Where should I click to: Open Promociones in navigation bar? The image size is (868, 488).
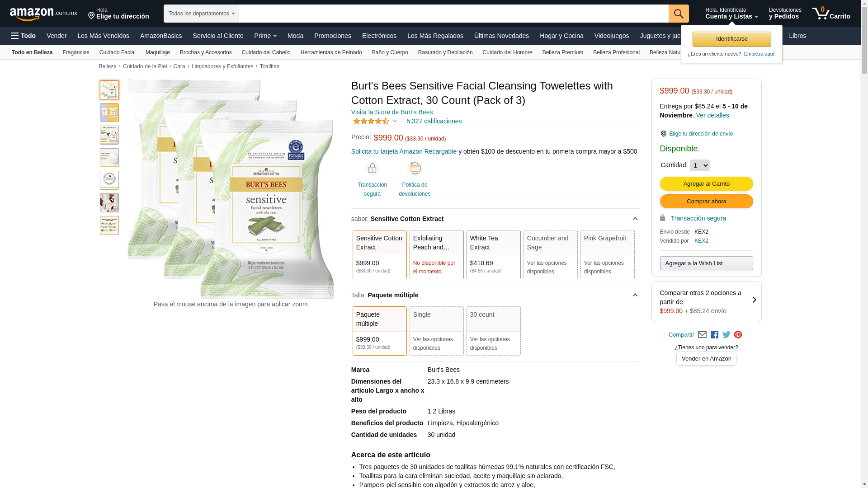tap(332, 36)
